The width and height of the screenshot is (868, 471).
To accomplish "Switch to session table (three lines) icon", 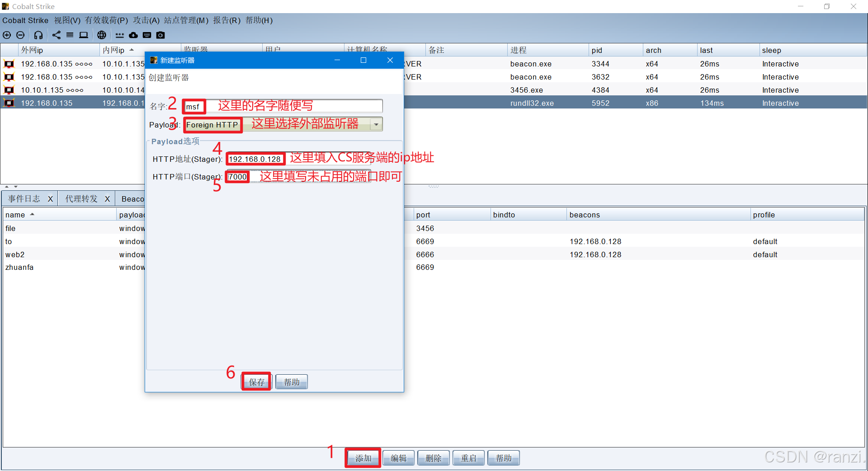I will tap(70, 35).
